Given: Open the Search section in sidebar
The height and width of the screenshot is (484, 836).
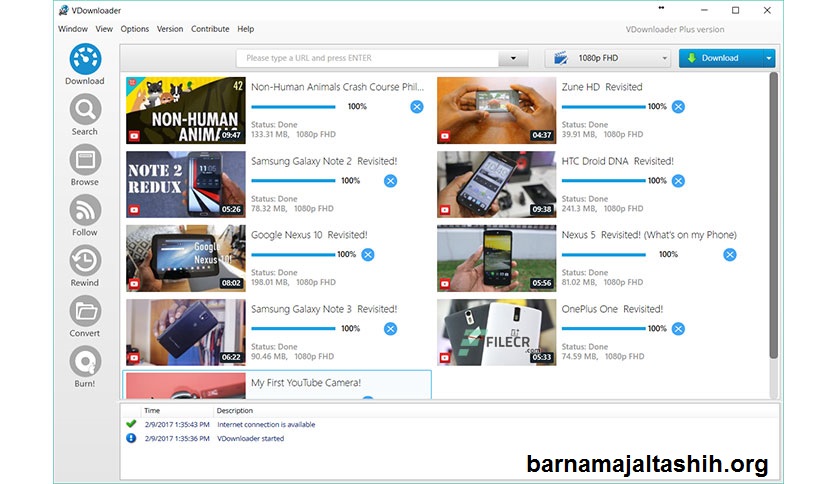Looking at the screenshot, I should point(85,115).
